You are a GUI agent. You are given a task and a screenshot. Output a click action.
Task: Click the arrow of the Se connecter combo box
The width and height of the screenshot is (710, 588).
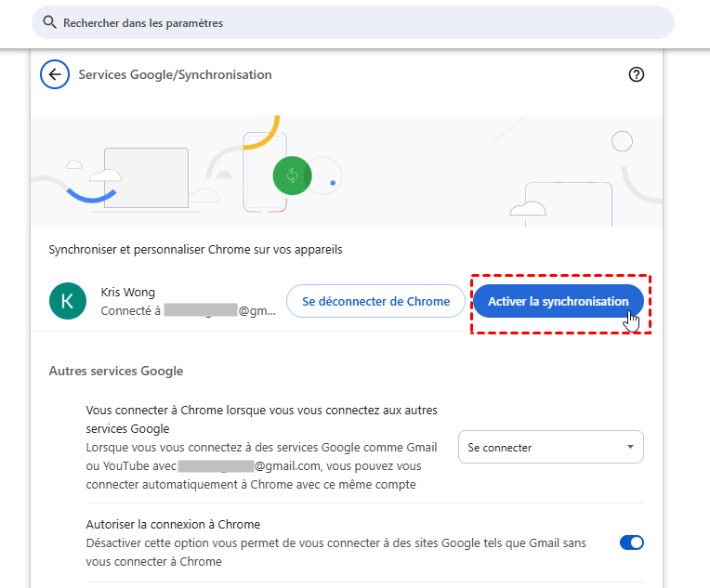[631, 447]
